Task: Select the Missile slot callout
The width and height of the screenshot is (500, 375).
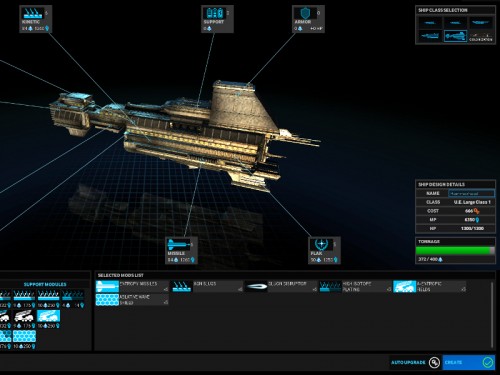Action: click(x=181, y=250)
